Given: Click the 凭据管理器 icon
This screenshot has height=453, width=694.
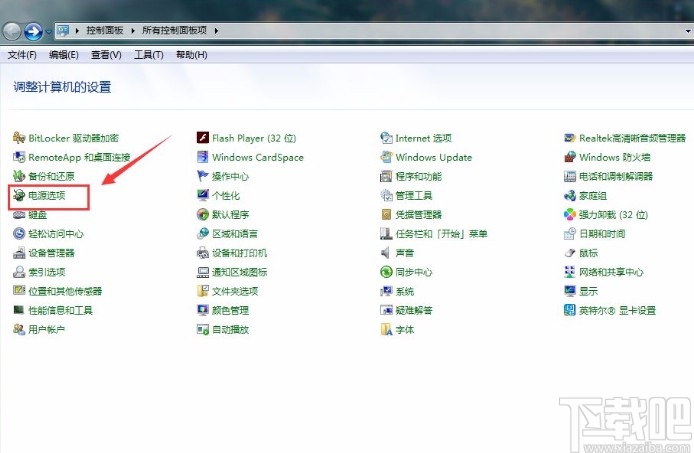Looking at the screenshot, I should tap(386, 215).
